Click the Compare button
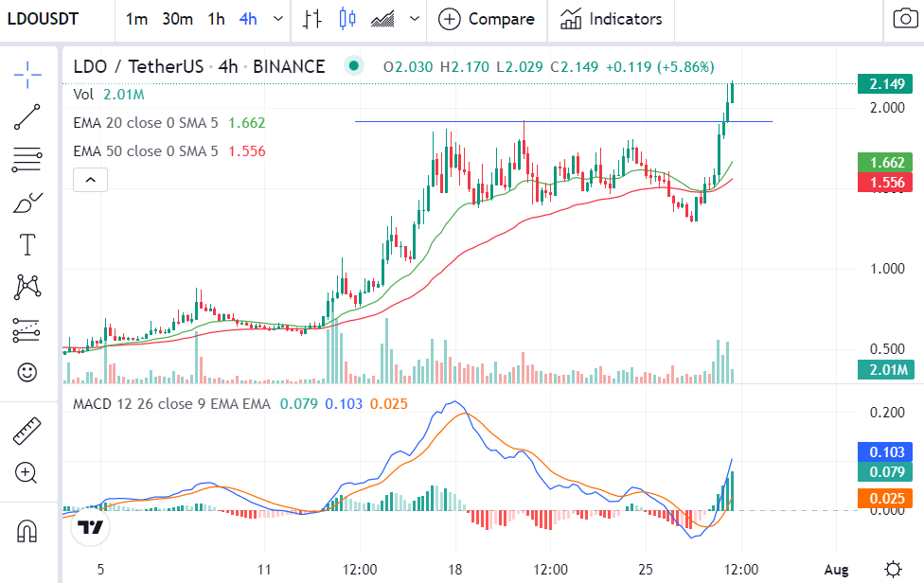 coord(487,19)
